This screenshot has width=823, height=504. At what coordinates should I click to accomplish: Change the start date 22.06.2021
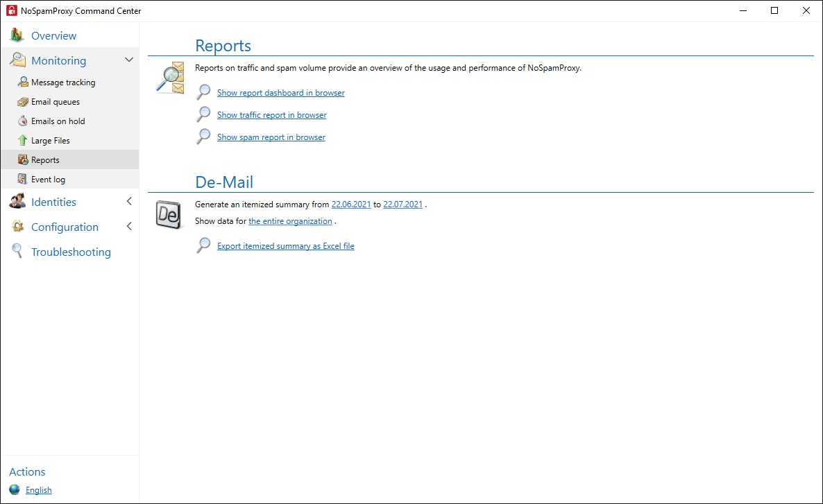pyautogui.click(x=351, y=204)
